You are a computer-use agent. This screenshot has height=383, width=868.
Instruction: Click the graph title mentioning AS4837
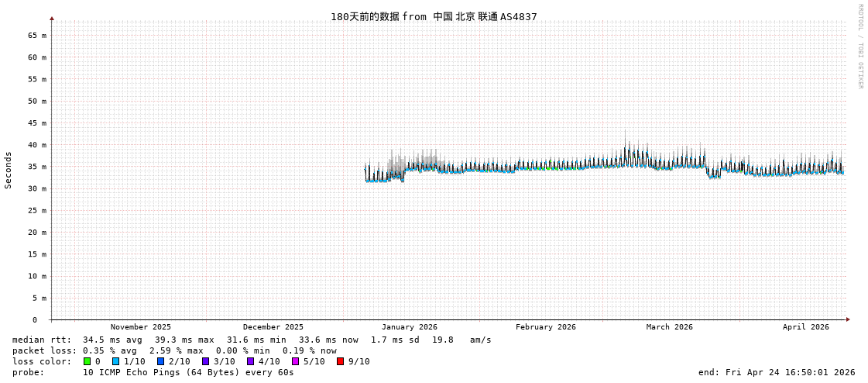434,16
